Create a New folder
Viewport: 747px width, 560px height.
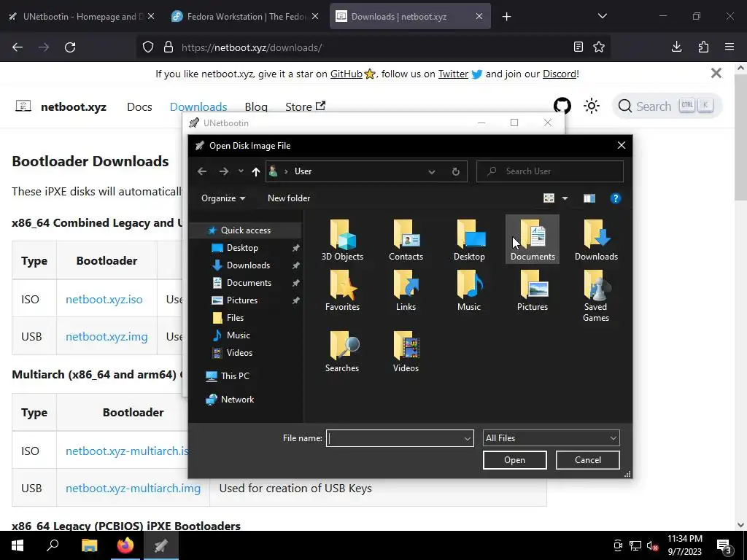289,198
